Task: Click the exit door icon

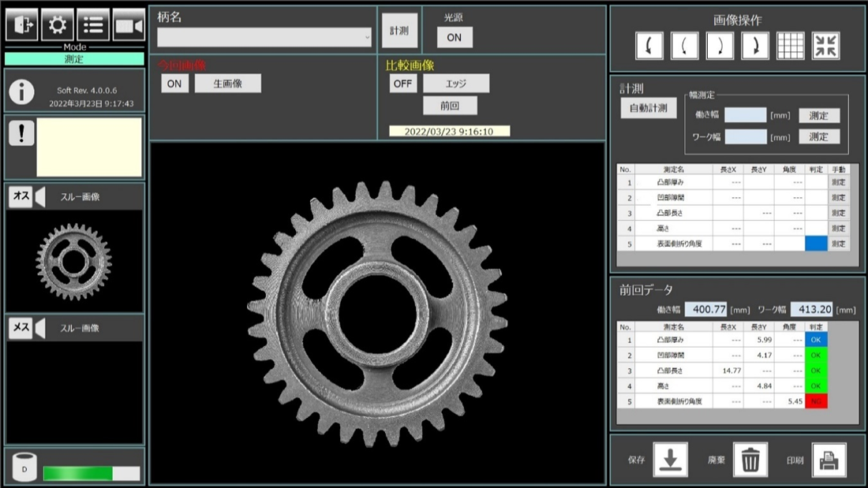Action: click(x=22, y=25)
